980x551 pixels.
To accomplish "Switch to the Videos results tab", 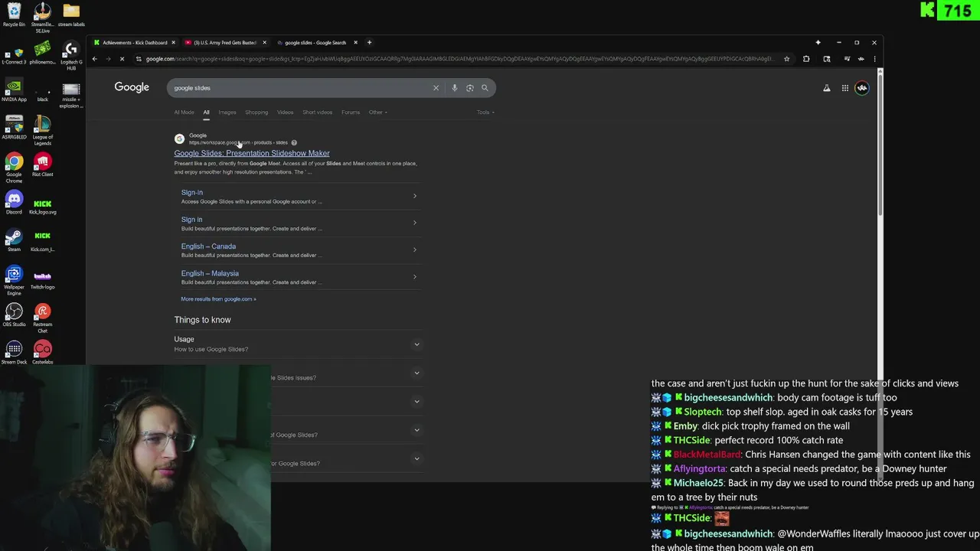I will click(285, 112).
